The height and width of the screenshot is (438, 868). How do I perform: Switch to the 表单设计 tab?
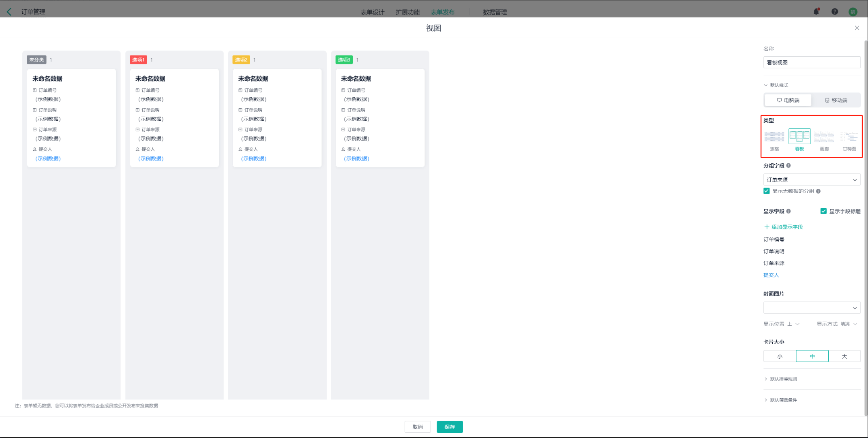tap(372, 12)
